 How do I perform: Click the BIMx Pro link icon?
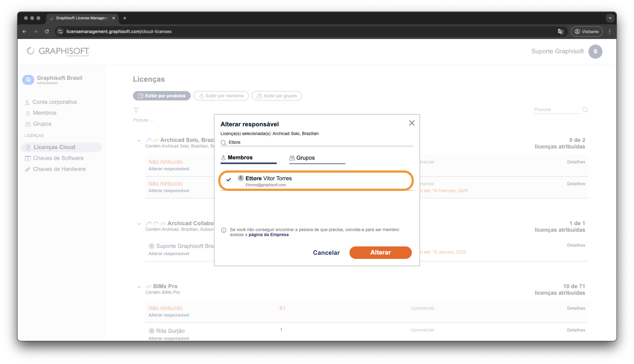[x=149, y=287]
